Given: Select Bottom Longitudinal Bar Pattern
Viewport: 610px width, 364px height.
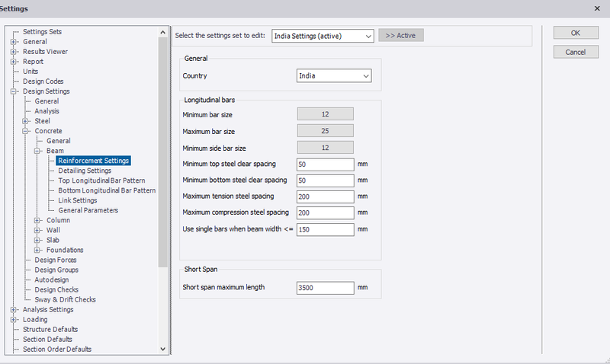Looking at the screenshot, I should pyautogui.click(x=107, y=190).
